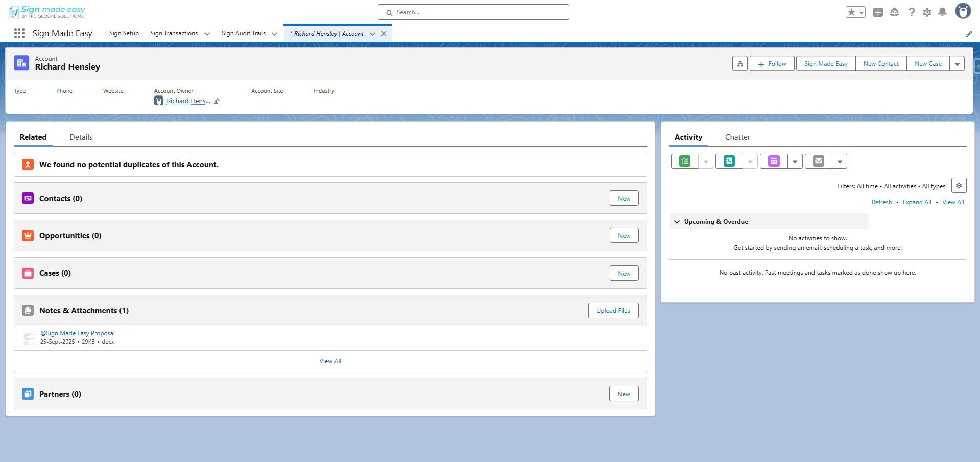Switch to the Related tab
980x462 pixels.
pos(33,137)
